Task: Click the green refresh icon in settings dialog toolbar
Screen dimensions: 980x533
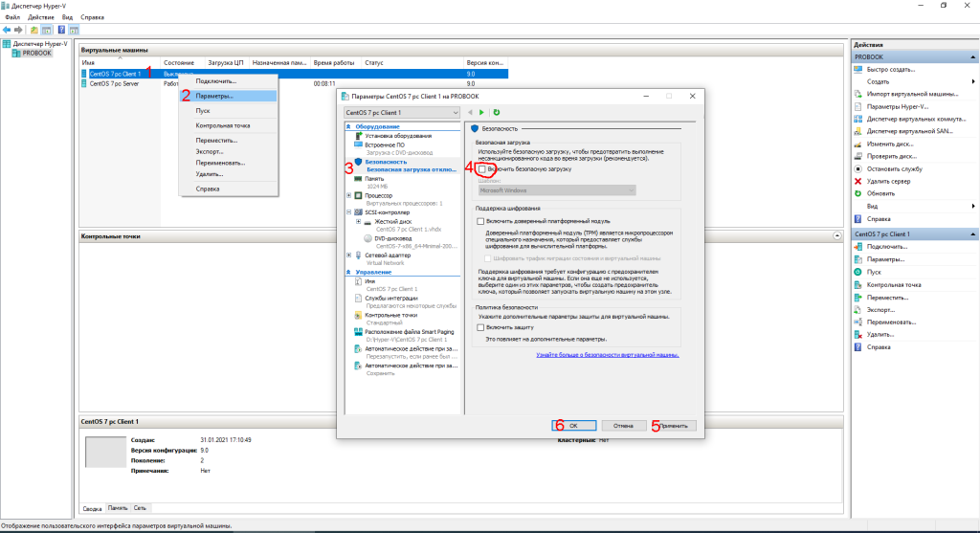Action: click(x=497, y=113)
